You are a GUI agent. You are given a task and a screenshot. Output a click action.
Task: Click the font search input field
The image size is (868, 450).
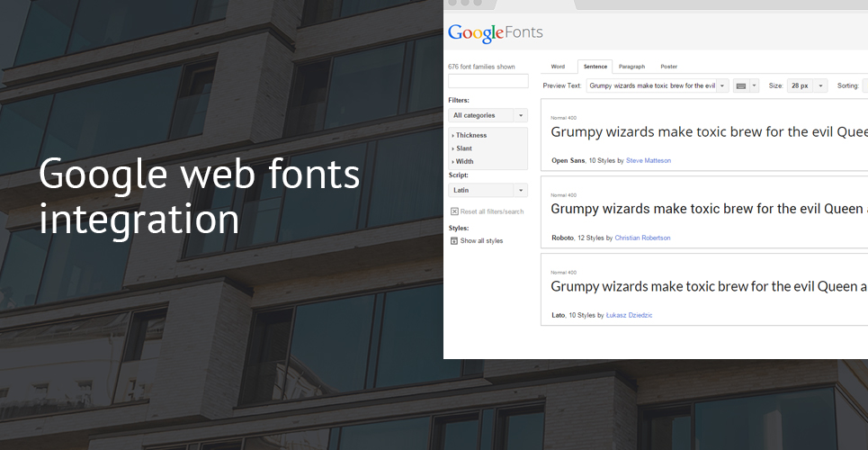(x=488, y=81)
